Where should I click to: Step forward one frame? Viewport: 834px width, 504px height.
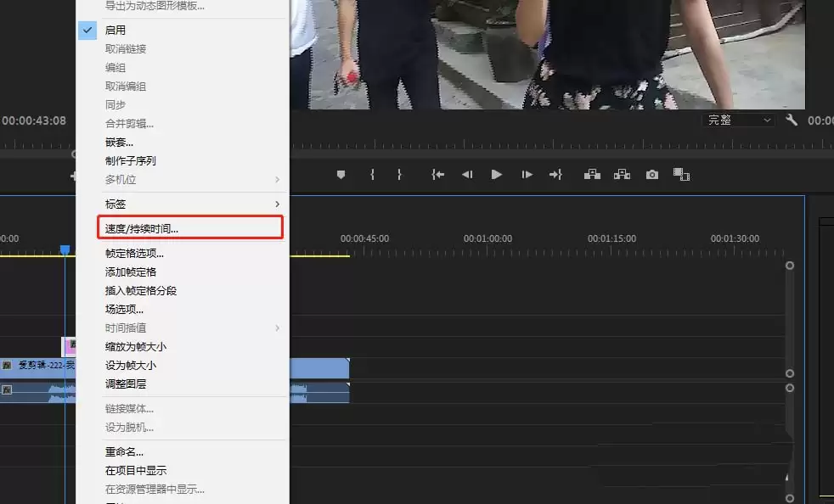pos(527,175)
